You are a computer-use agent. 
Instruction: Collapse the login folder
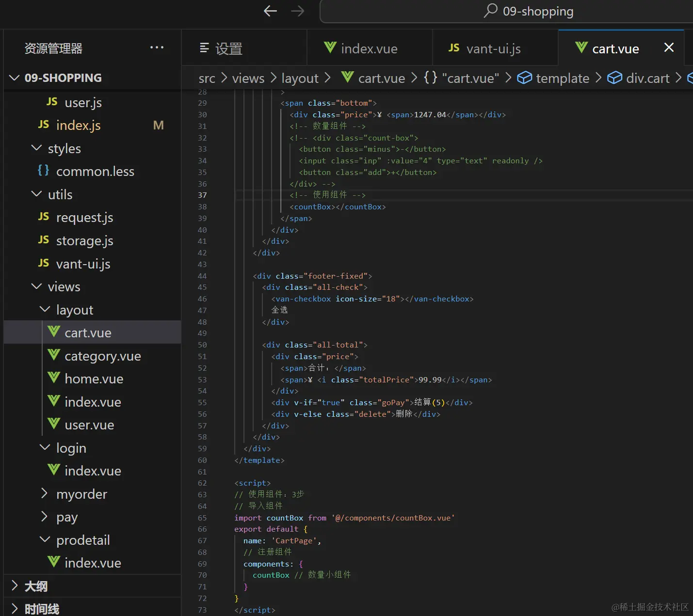[45, 447]
